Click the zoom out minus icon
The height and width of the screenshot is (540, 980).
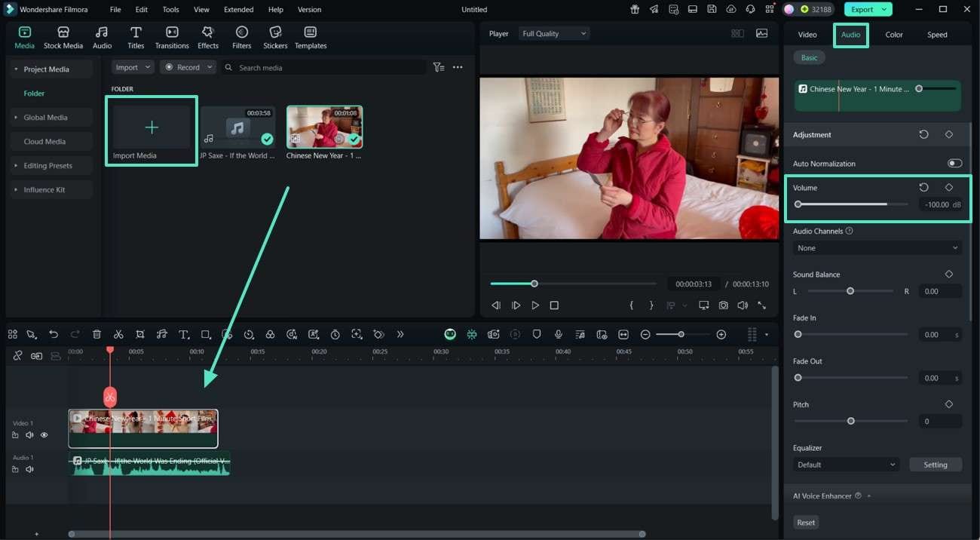click(x=645, y=334)
